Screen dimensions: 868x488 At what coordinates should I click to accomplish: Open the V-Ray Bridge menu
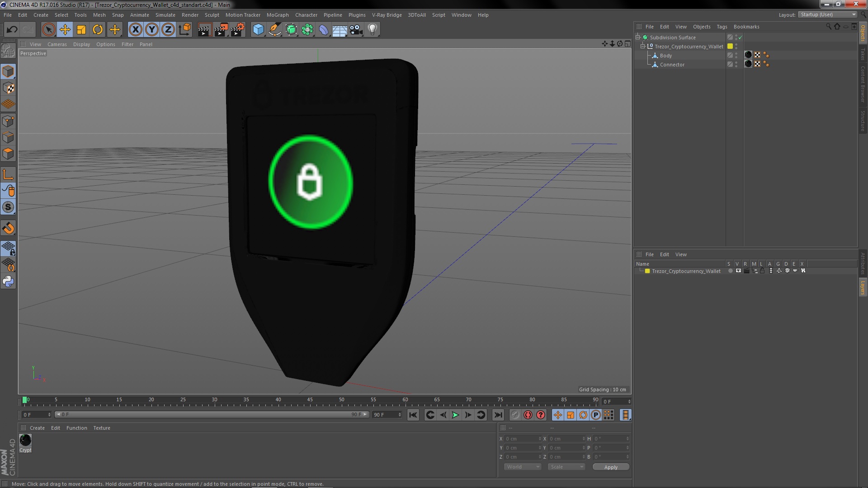(x=387, y=15)
